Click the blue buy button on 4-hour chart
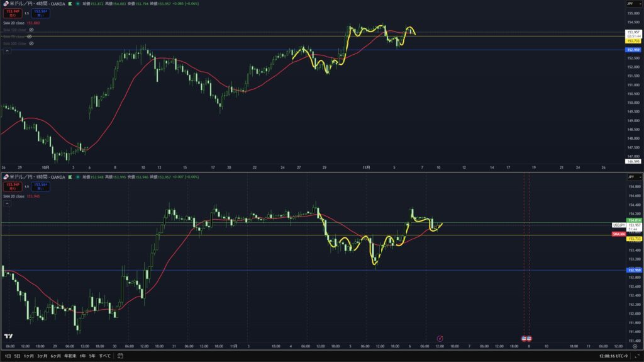Viewport: 644px width, 362px height. 42,12
